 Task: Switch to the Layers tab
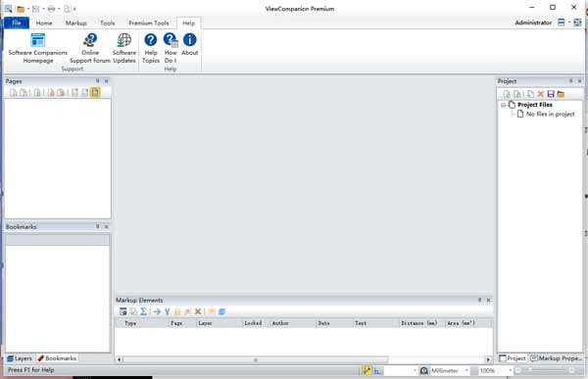pos(20,358)
